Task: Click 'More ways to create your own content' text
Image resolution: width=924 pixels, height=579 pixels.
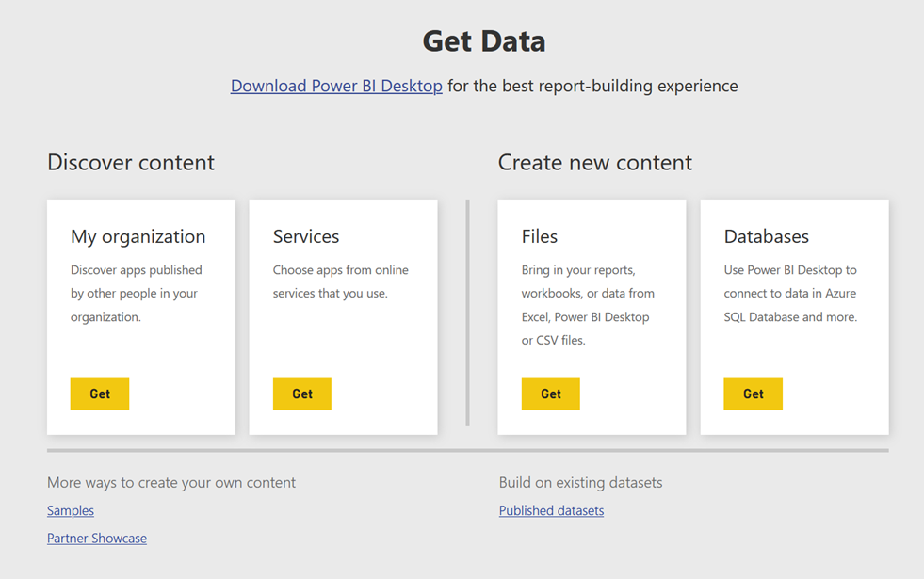Action: (x=171, y=483)
